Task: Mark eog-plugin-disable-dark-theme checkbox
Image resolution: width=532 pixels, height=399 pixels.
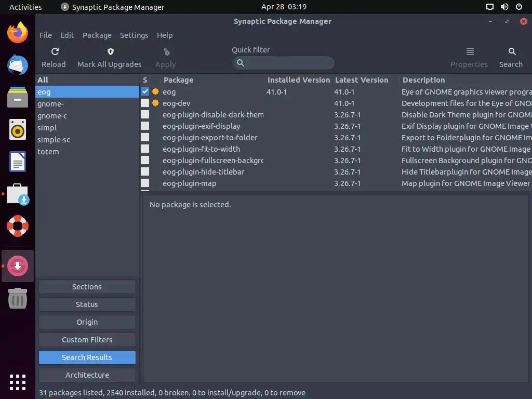Action: tap(145, 115)
